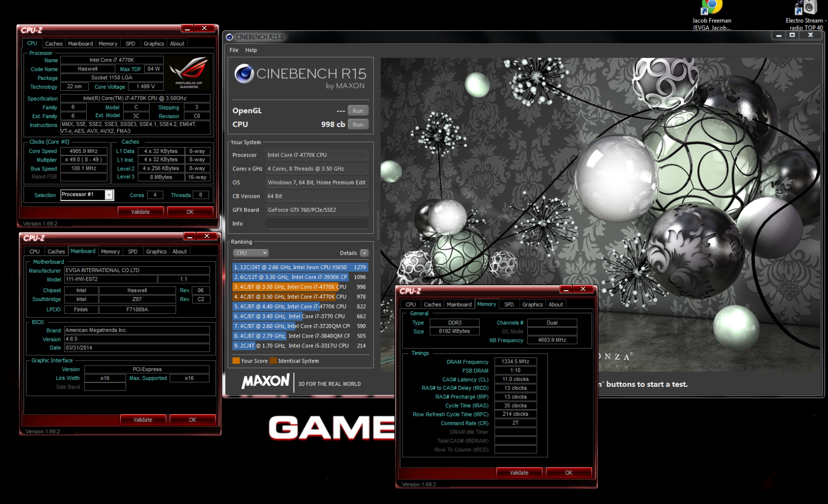
Task: Switch to Memory tab in top CPU-Z window
Action: 108,44
